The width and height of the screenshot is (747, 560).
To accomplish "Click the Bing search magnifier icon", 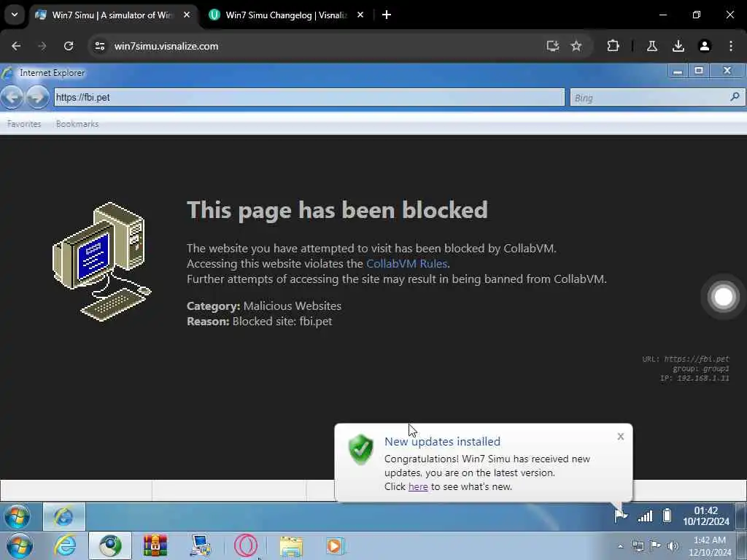I will [x=735, y=97].
